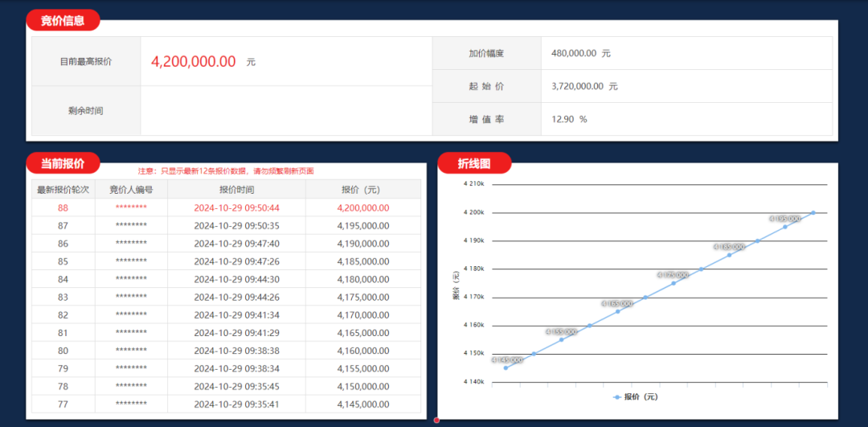Click the 最新报价轮次 column header
This screenshot has width=868, height=427.
63,190
